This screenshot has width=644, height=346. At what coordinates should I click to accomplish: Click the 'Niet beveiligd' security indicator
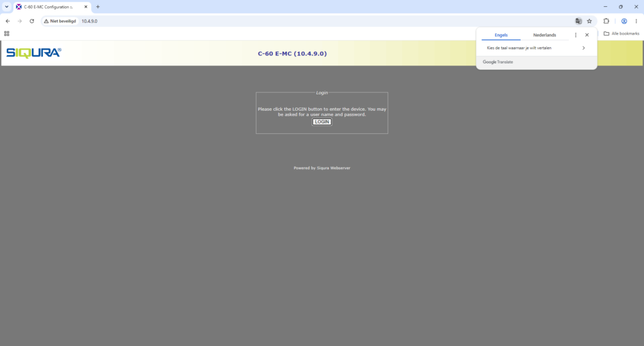tap(60, 21)
